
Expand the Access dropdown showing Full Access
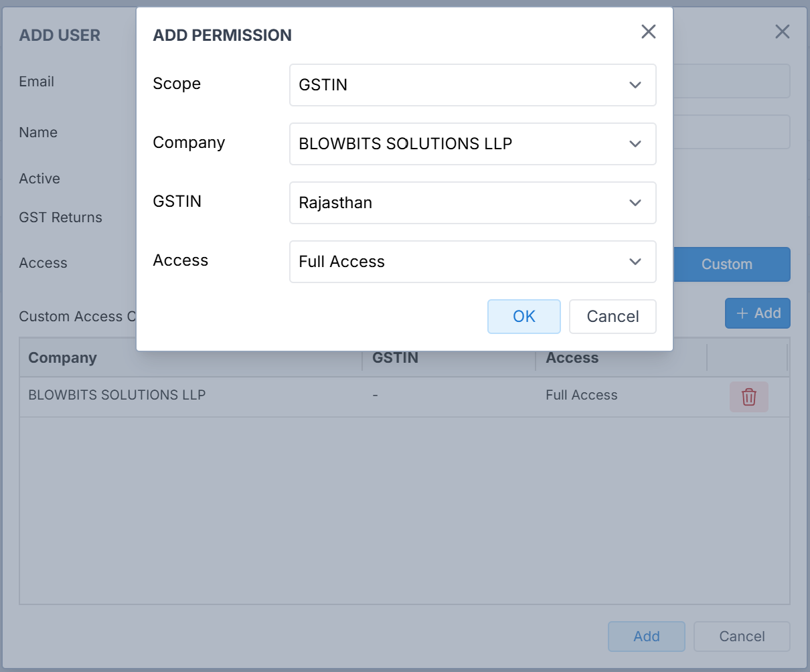[x=472, y=262]
